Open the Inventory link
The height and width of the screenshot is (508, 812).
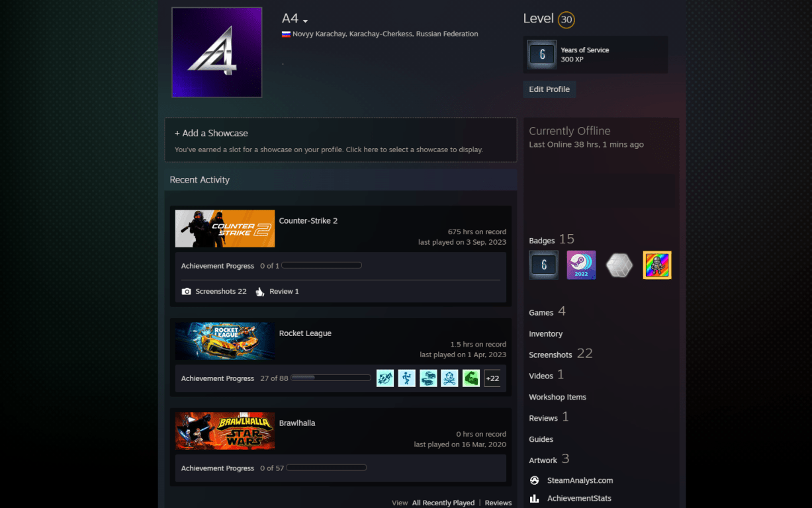(545, 333)
